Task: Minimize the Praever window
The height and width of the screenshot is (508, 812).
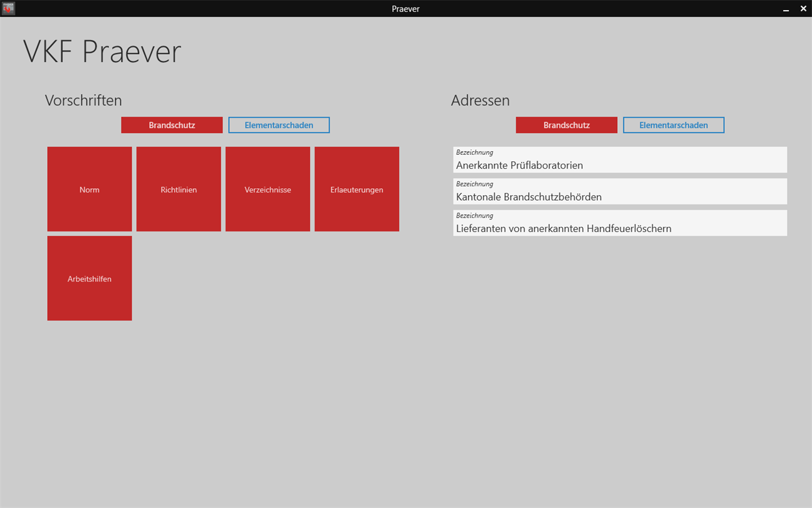Action: coord(786,9)
